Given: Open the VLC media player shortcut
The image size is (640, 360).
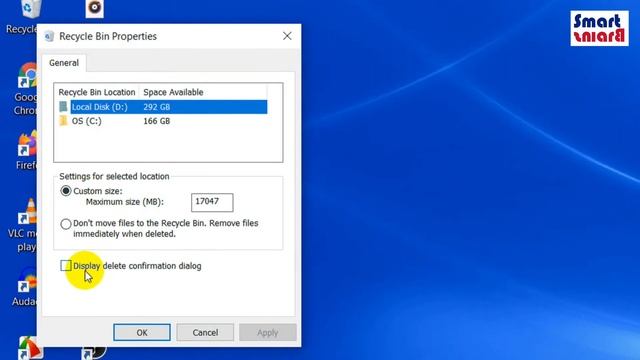Looking at the screenshot, I should tap(28, 211).
